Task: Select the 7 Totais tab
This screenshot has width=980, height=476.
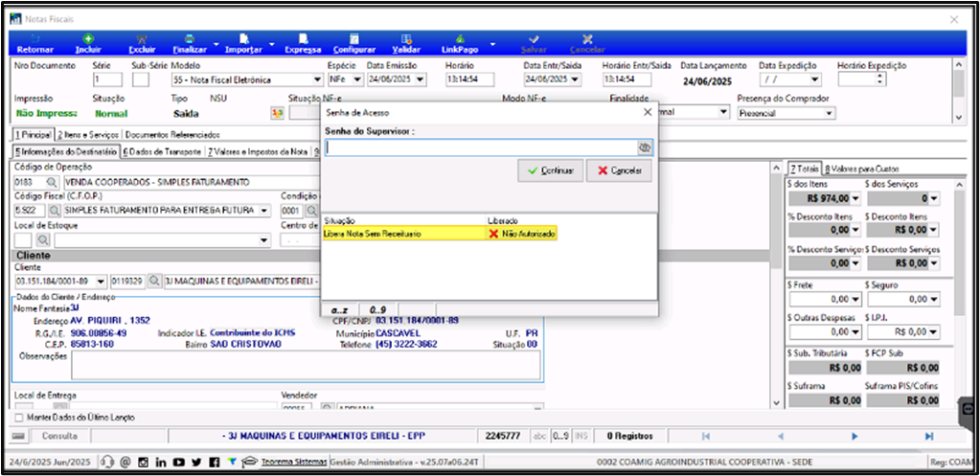Action: [804, 169]
